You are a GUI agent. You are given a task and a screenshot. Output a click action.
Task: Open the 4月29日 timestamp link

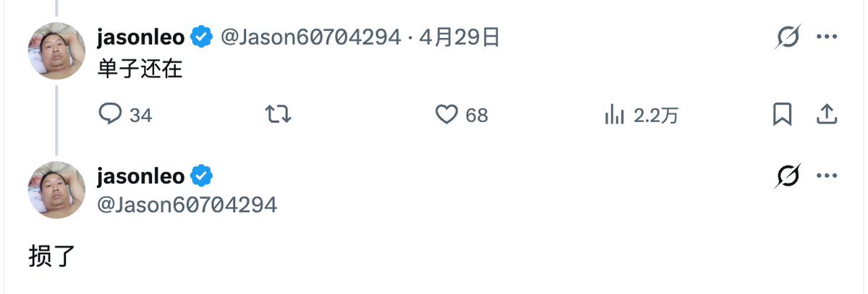(x=459, y=37)
